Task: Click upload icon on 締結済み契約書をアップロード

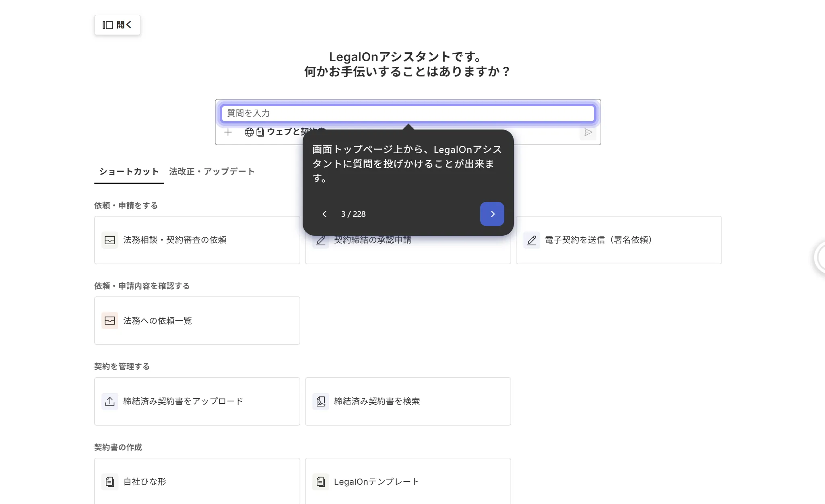Action: click(110, 401)
